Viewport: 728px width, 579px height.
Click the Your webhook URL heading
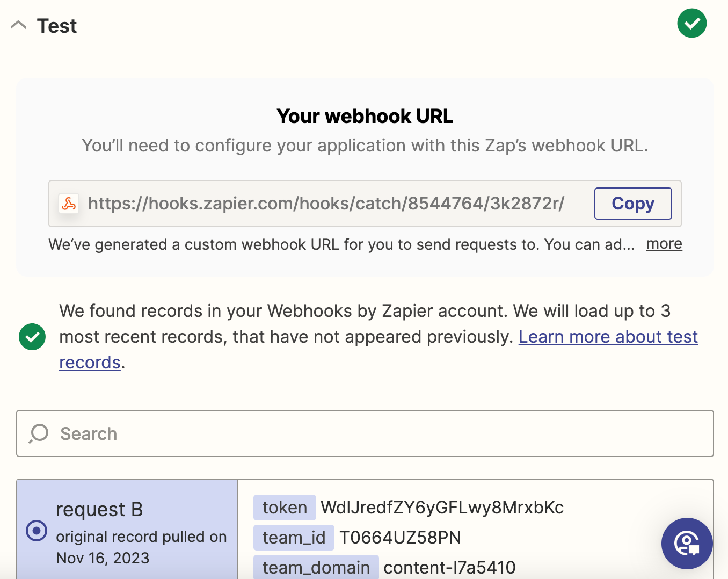[365, 116]
